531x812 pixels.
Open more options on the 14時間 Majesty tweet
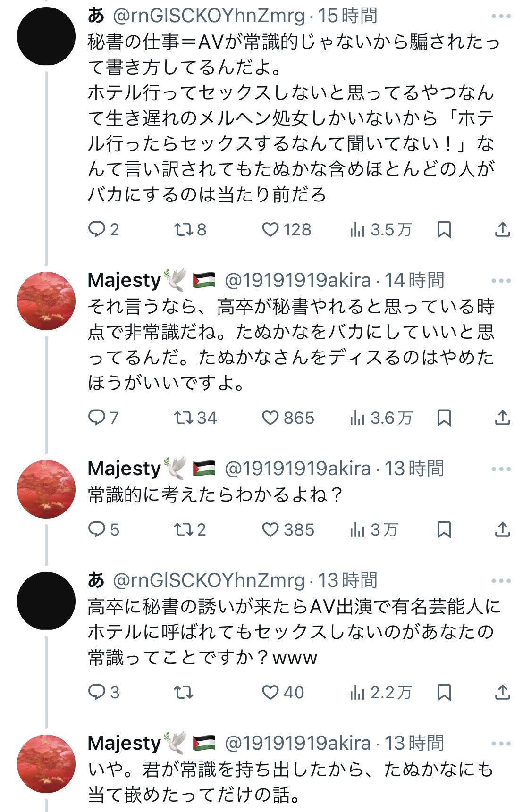(x=501, y=281)
